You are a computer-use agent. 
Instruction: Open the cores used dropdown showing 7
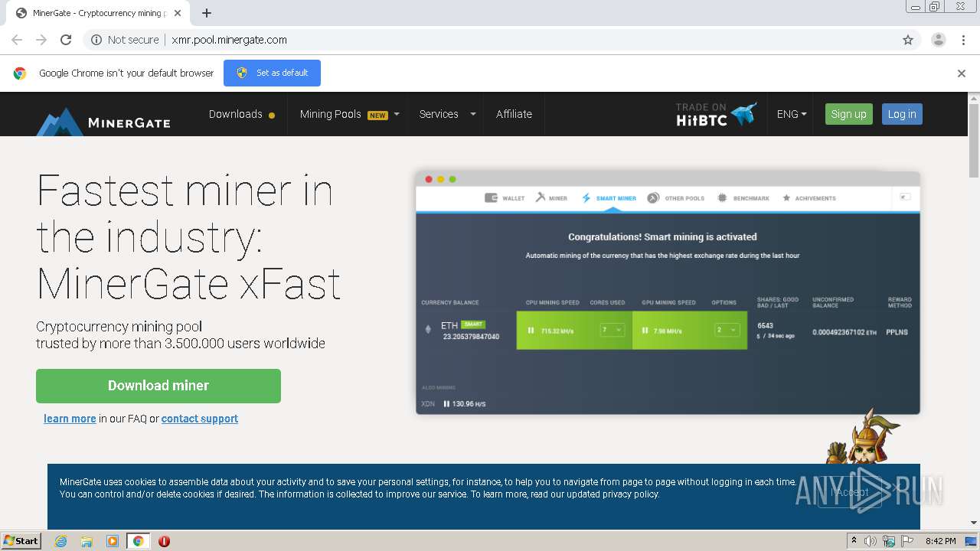pos(612,330)
